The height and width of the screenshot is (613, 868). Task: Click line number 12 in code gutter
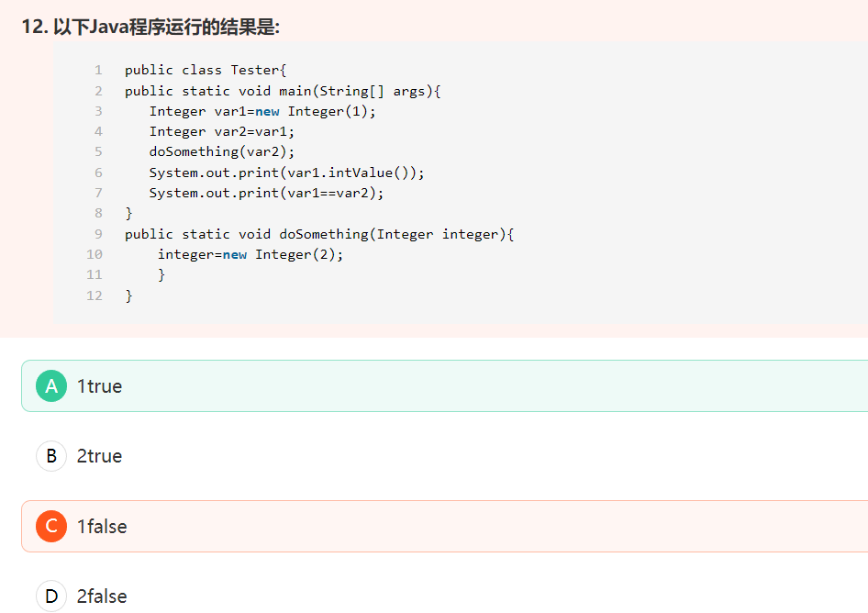tap(95, 295)
